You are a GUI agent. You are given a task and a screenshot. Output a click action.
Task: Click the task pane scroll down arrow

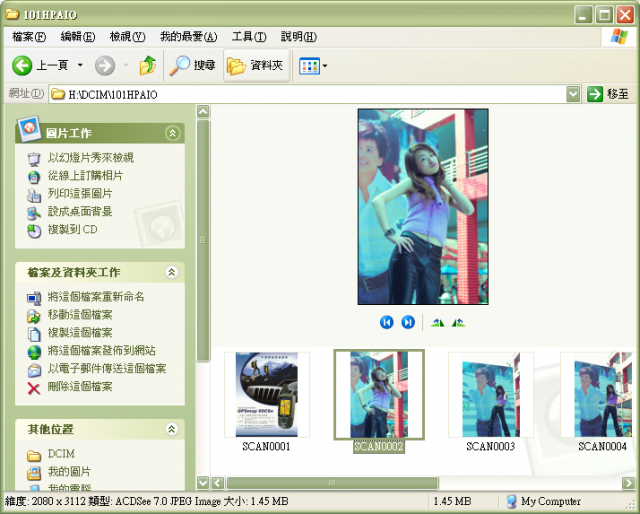(203, 483)
